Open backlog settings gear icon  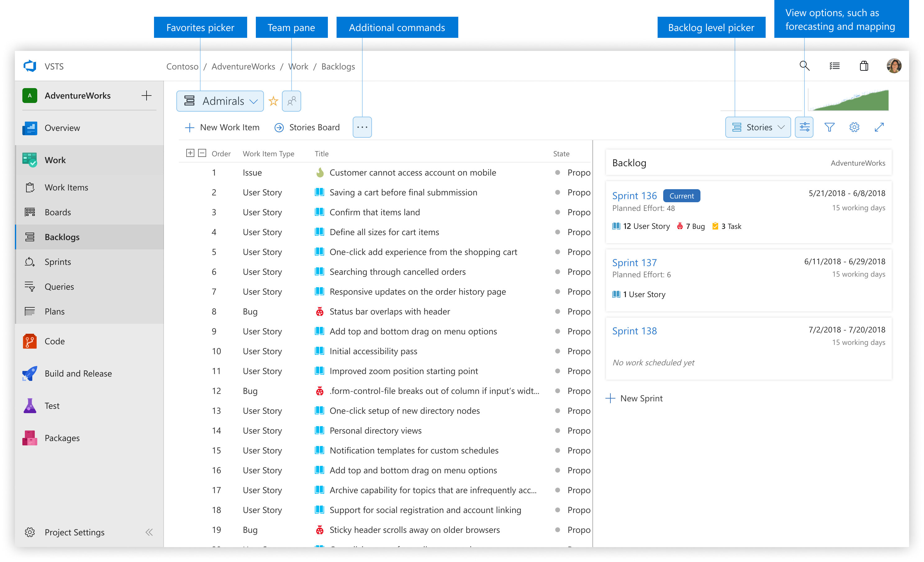[x=854, y=127]
